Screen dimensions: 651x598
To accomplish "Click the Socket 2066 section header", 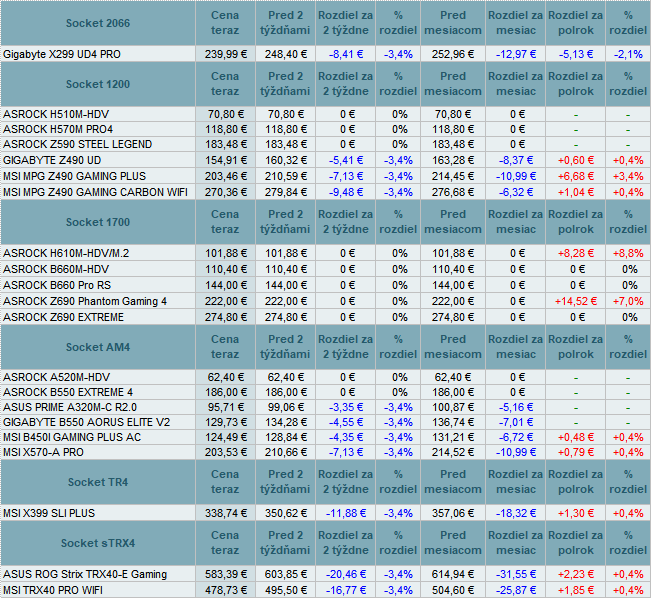I will (98, 23).
